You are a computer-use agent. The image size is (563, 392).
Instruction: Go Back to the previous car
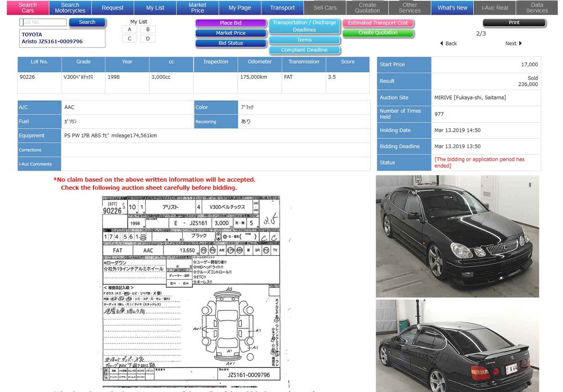[x=451, y=44]
